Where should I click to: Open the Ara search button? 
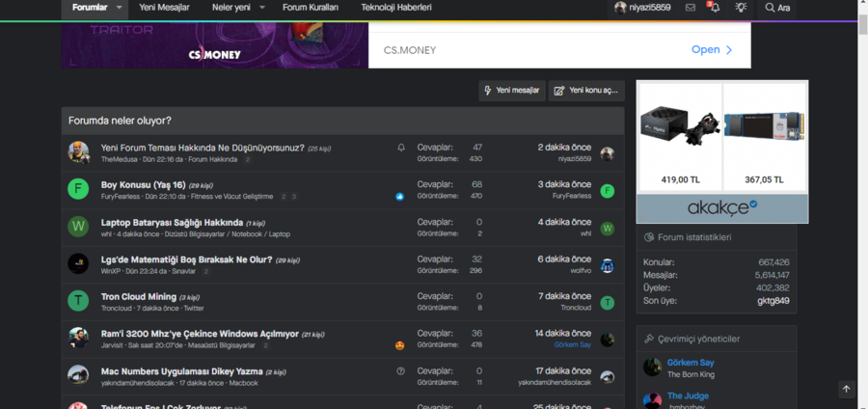[x=777, y=8]
